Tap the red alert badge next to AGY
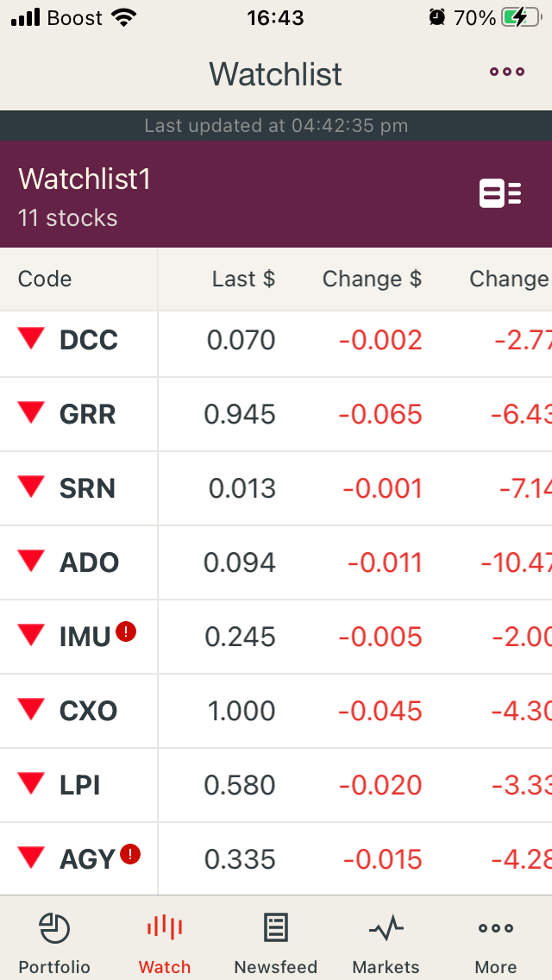The image size is (552, 980). click(x=130, y=854)
